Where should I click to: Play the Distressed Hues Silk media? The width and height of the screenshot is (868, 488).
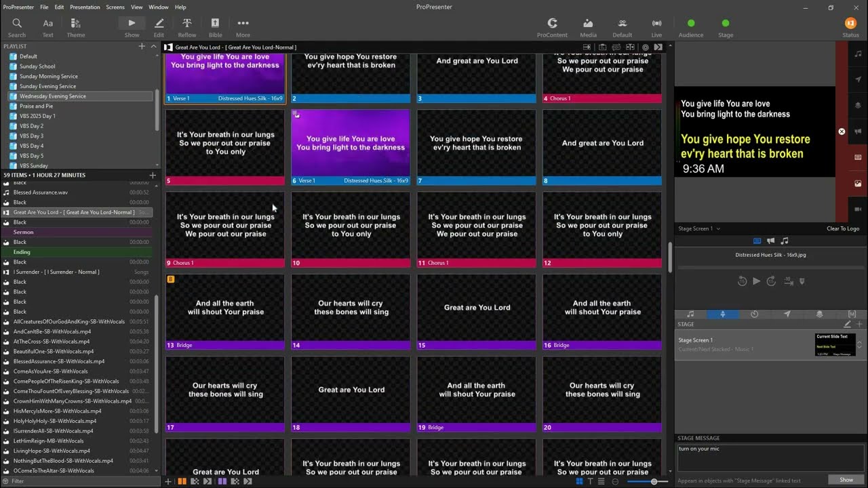tap(756, 281)
